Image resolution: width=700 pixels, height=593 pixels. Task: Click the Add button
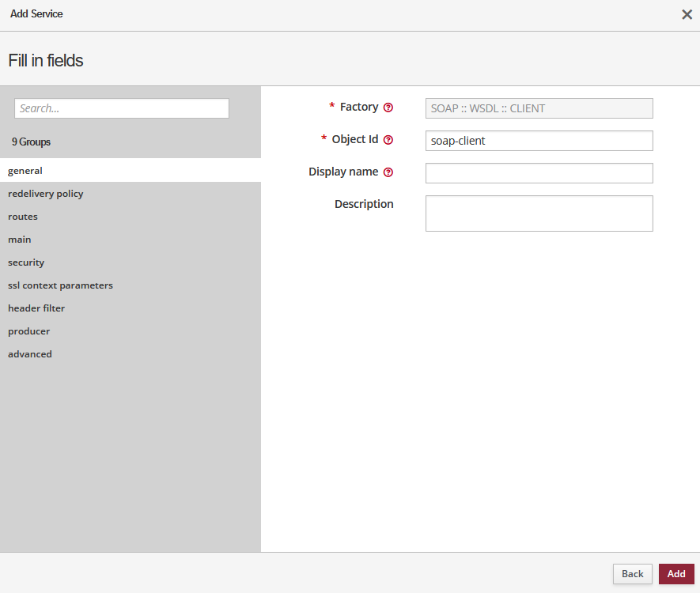675,574
